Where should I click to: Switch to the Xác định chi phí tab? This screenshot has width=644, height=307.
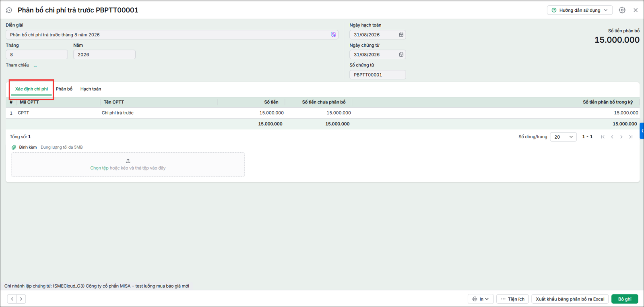[31, 89]
